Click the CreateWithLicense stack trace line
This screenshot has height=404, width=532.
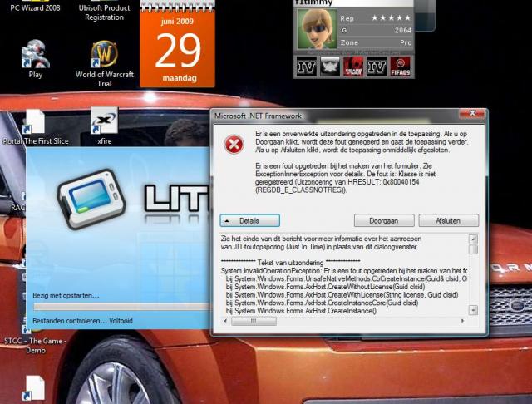coord(342,295)
